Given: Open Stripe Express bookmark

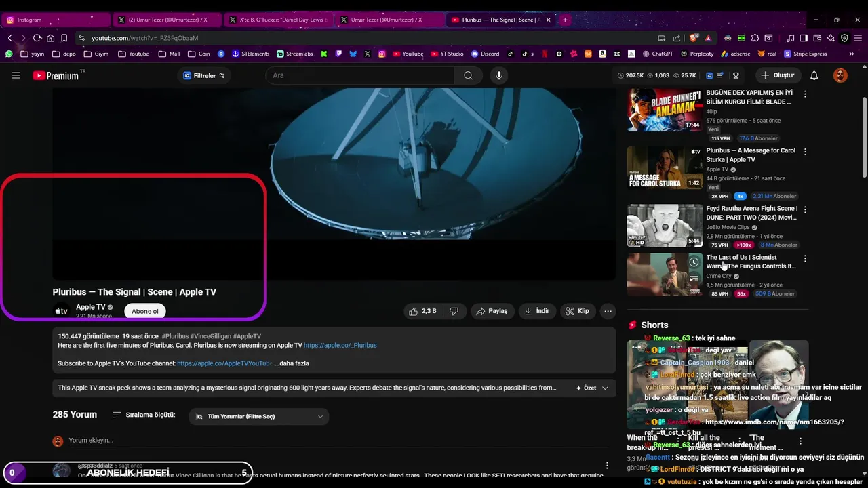Looking at the screenshot, I should pos(806,54).
